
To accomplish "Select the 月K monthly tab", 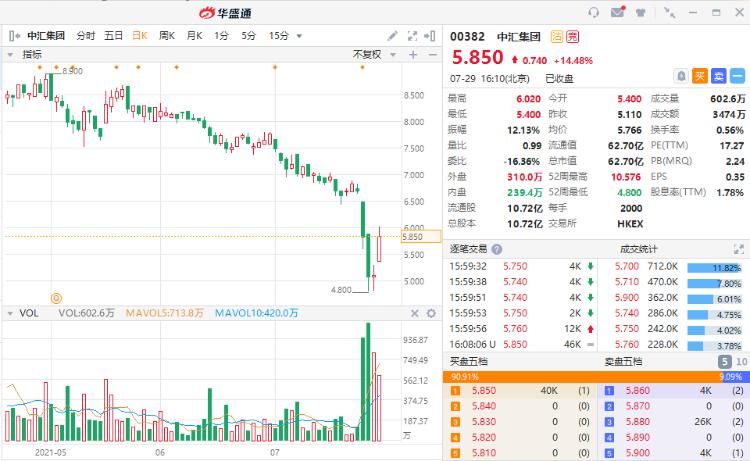I will (x=194, y=36).
